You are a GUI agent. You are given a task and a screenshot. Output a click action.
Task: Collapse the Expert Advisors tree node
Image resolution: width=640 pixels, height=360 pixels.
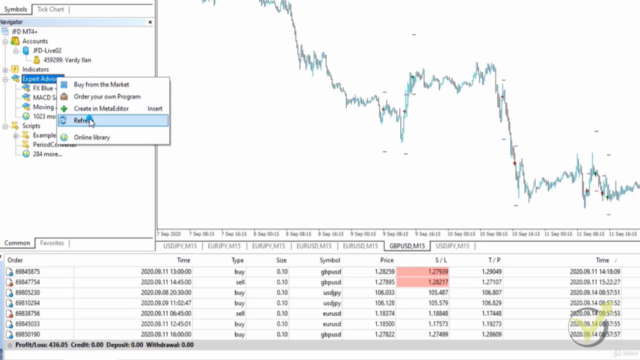point(5,79)
